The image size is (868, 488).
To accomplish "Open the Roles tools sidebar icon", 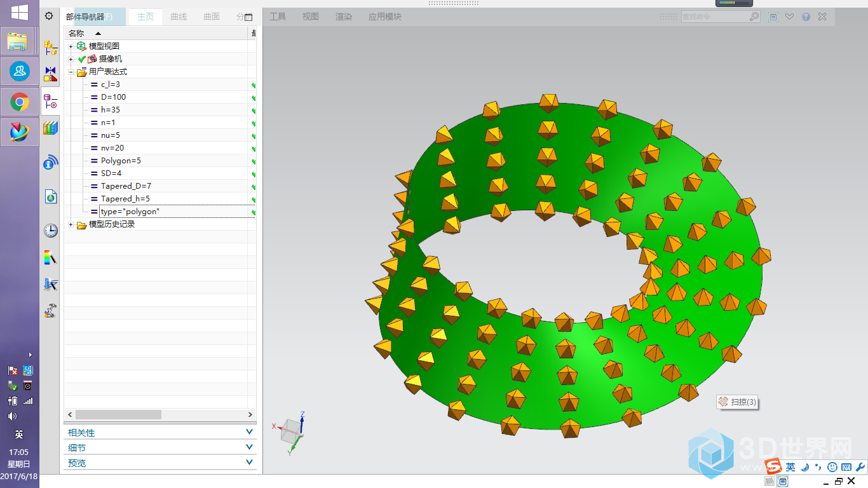I will coord(51,311).
